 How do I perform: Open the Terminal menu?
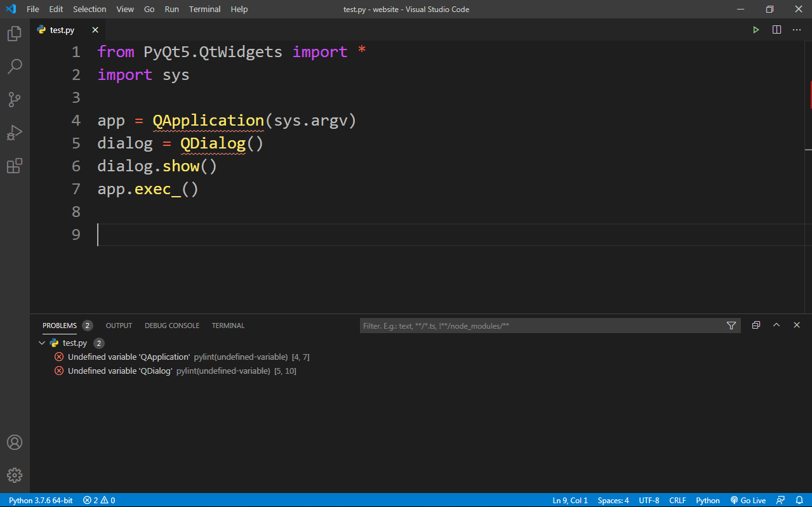[x=205, y=9]
